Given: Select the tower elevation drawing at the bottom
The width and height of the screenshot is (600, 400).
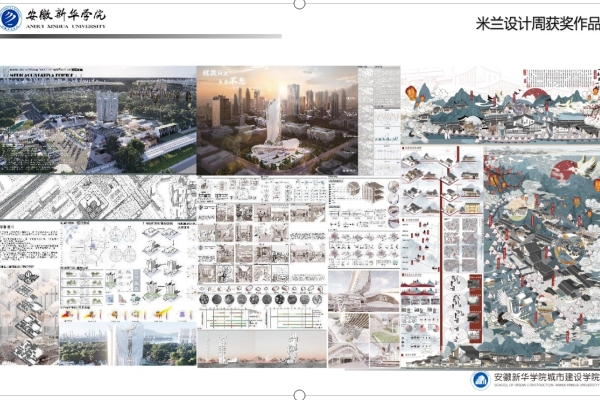Looking at the screenshot, I should [x=260, y=345].
